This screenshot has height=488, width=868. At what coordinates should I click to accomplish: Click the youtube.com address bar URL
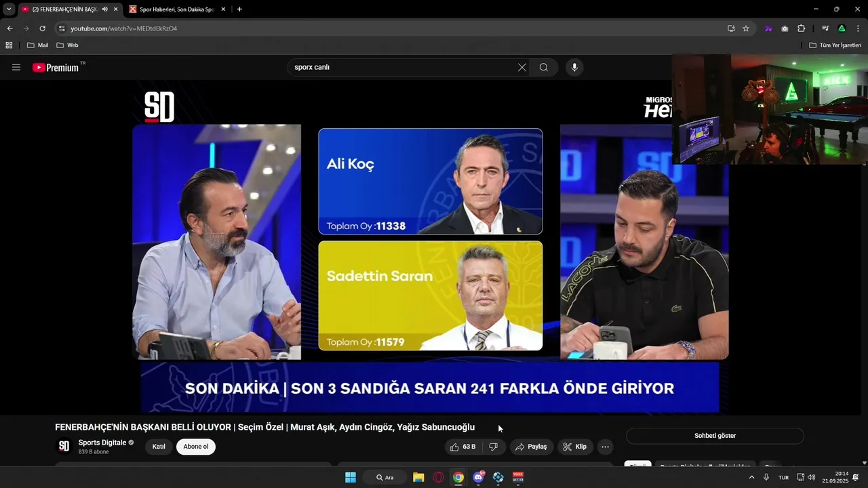click(x=124, y=28)
